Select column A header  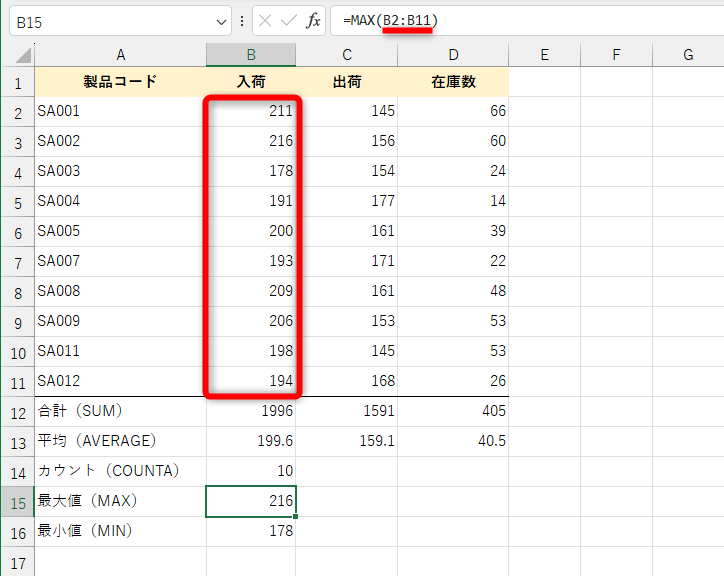(121, 55)
